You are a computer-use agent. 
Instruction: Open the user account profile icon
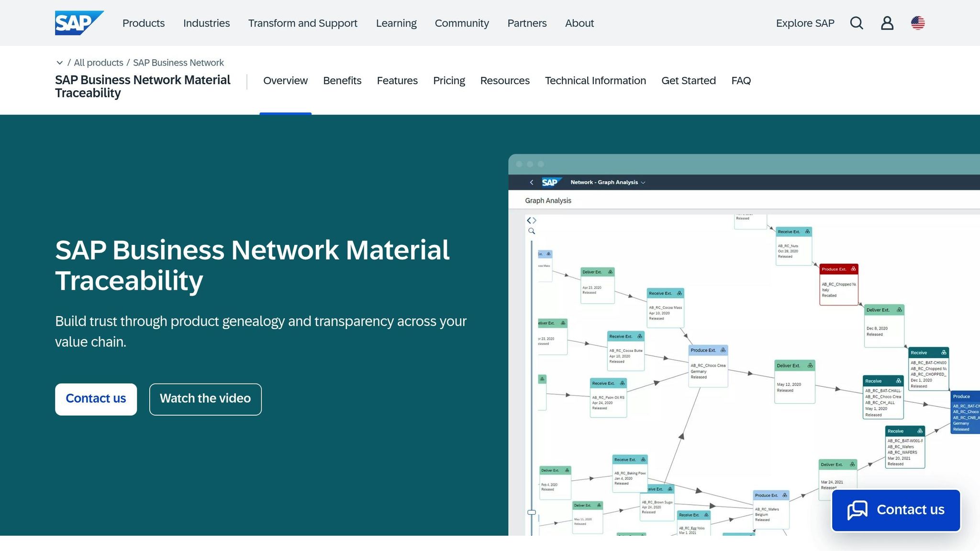[x=887, y=23]
